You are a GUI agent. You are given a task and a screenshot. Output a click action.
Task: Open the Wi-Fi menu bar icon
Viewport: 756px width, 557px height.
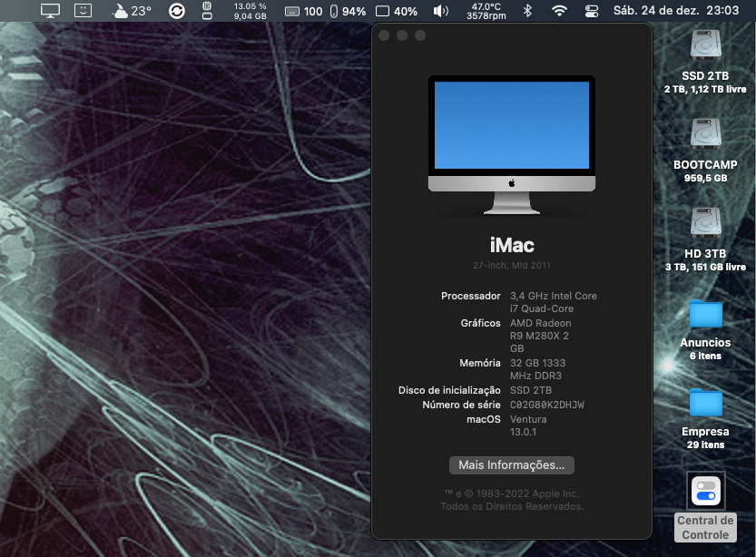point(559,11)
